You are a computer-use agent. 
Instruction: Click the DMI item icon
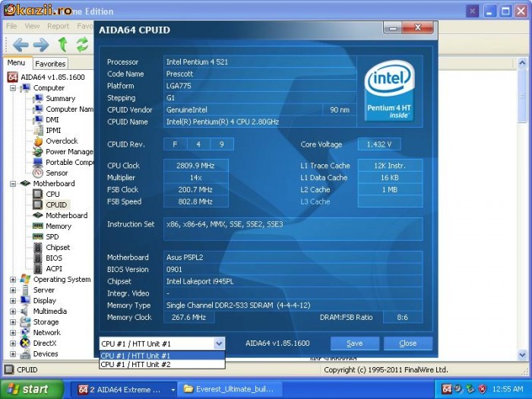(37, 120)
